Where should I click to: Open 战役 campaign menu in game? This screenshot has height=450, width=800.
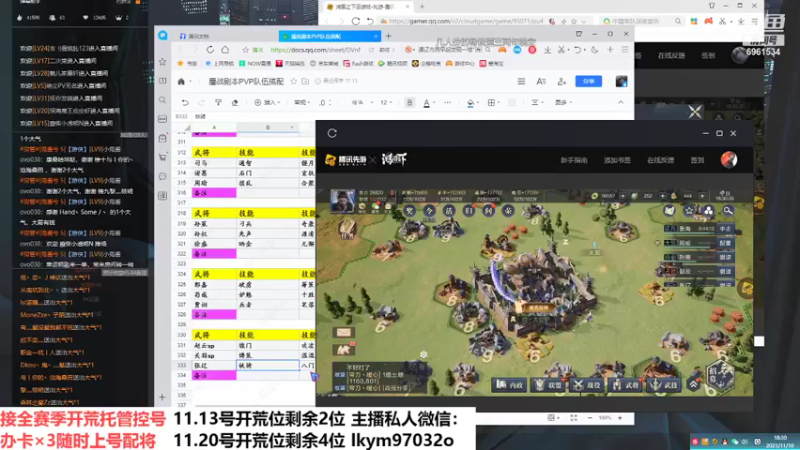pos(587,385)
